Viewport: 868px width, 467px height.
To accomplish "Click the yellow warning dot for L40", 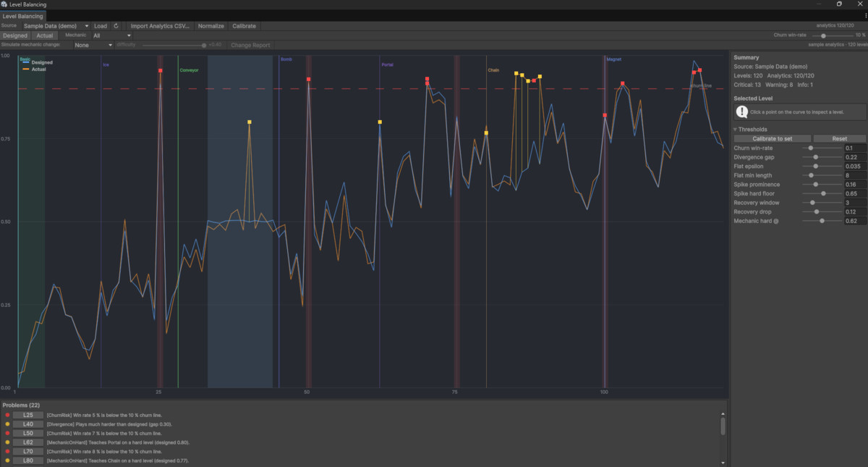I will click(7, 424).
